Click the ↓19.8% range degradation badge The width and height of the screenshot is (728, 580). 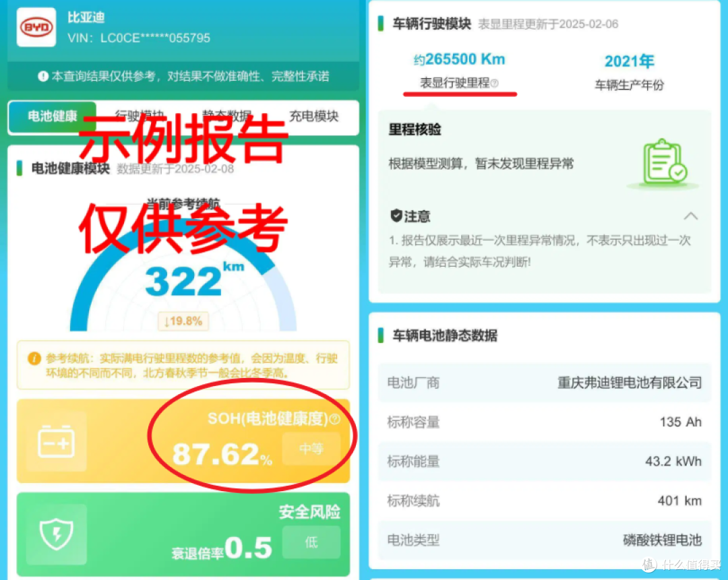(x=183, y=321)
